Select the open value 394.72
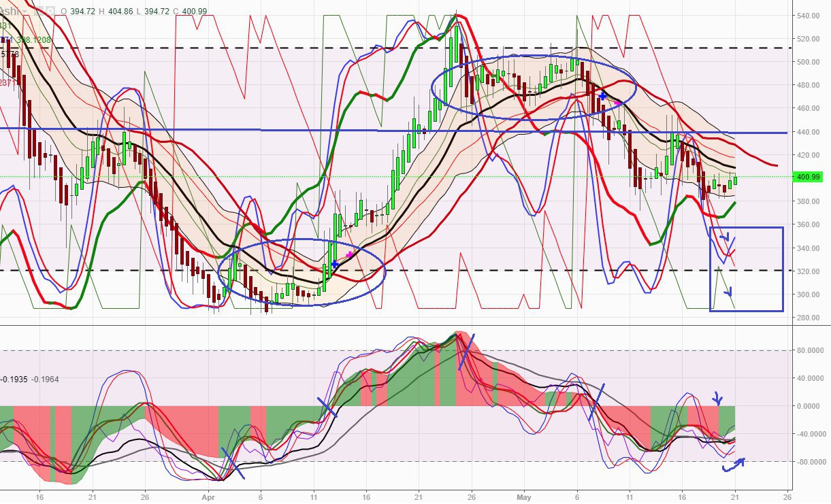The width and height of the screenshot is (831, 504). [83, 12]
